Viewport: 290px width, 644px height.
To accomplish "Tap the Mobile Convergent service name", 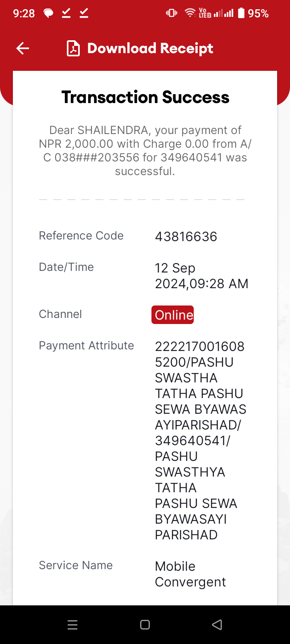I will [x=191, y=574].
